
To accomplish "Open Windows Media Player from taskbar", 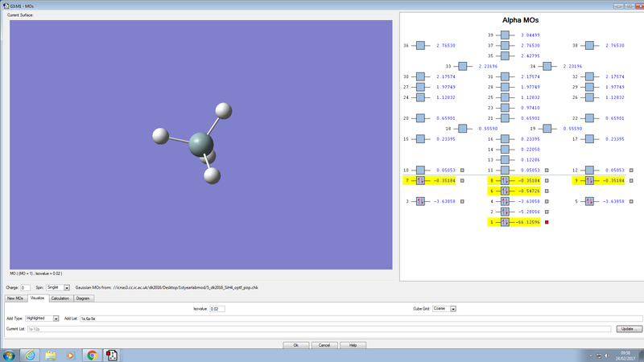I will [x=71, y=355].
